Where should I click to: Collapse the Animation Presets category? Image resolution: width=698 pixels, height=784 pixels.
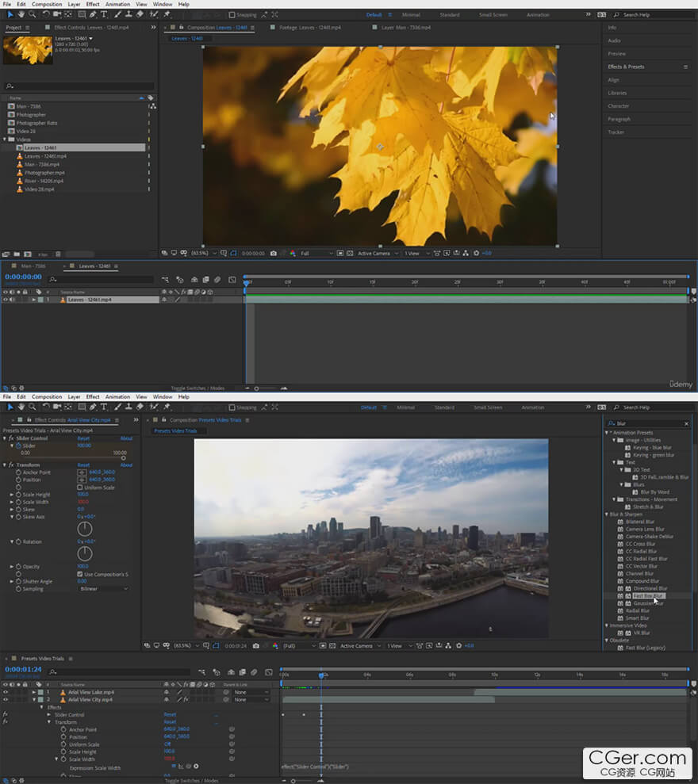click(x=607, y=433)
